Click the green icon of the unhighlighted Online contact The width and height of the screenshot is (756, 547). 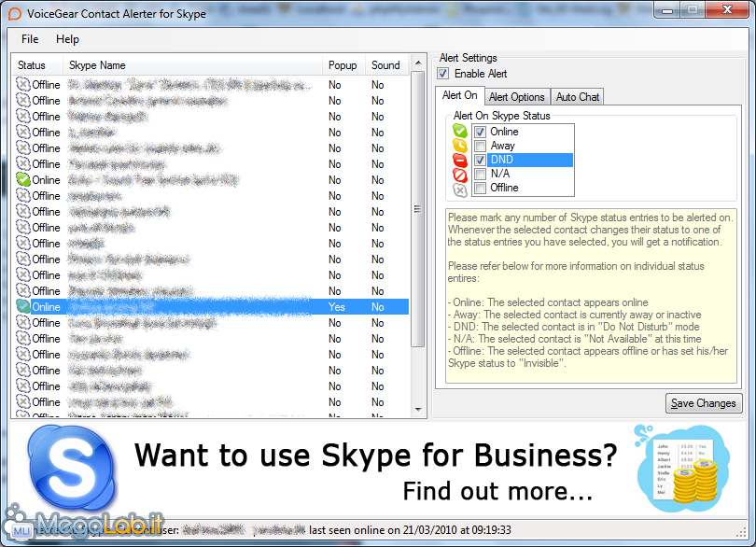(x=23, y=179)
